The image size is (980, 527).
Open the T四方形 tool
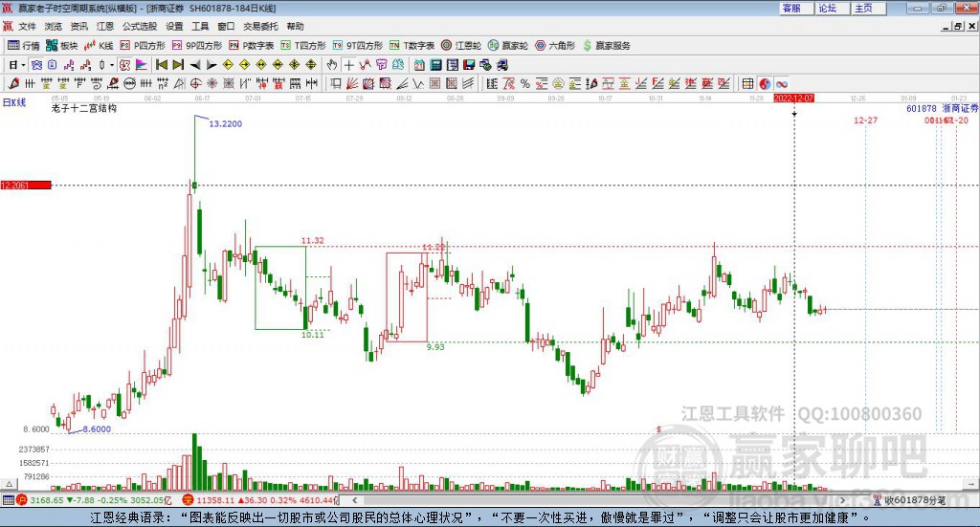point(303,46)
